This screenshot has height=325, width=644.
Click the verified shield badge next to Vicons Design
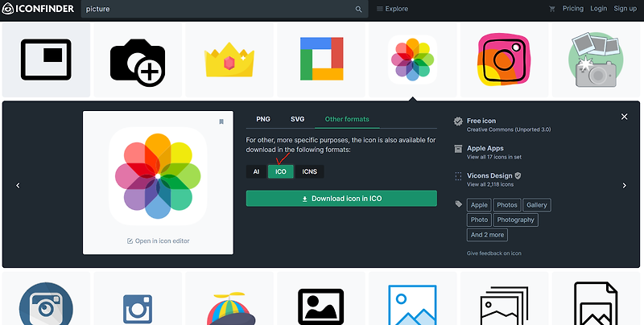pos(518,175)
